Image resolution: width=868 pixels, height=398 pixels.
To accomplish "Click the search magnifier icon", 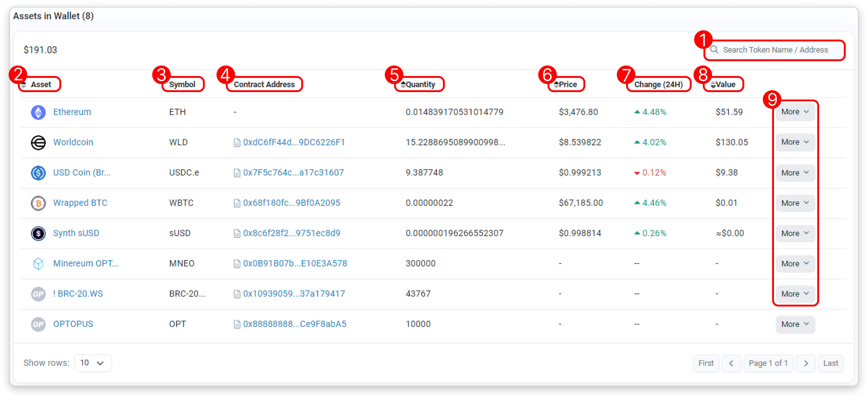I will 714,50.
